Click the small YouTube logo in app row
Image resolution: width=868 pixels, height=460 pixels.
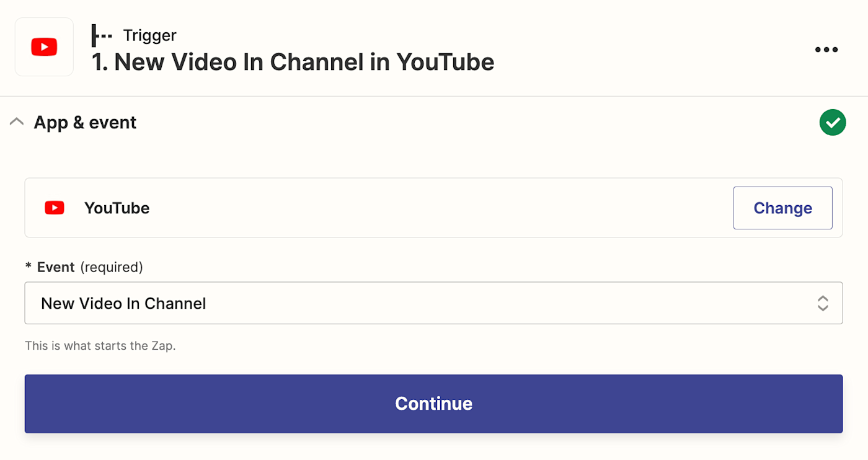pos(55,208)
